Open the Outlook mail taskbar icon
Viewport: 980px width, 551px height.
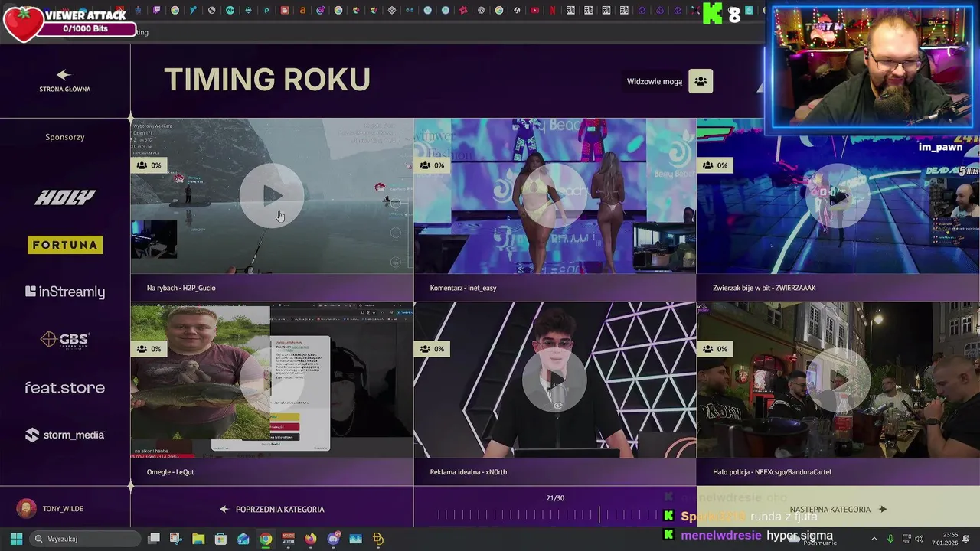(243, 539)
